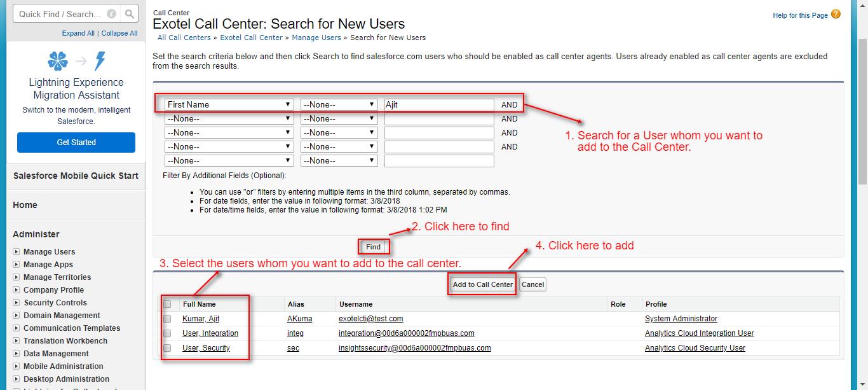868x390 pixels.
Task: Expand the Manage Users tree arrow
Action: click(x=17, y=252)
